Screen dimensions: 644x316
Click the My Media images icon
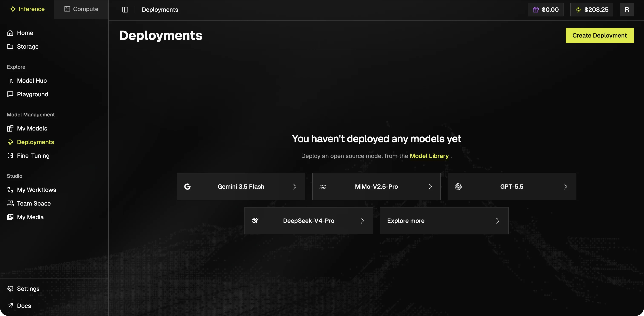pyautogui.click(x=10, y=217)
